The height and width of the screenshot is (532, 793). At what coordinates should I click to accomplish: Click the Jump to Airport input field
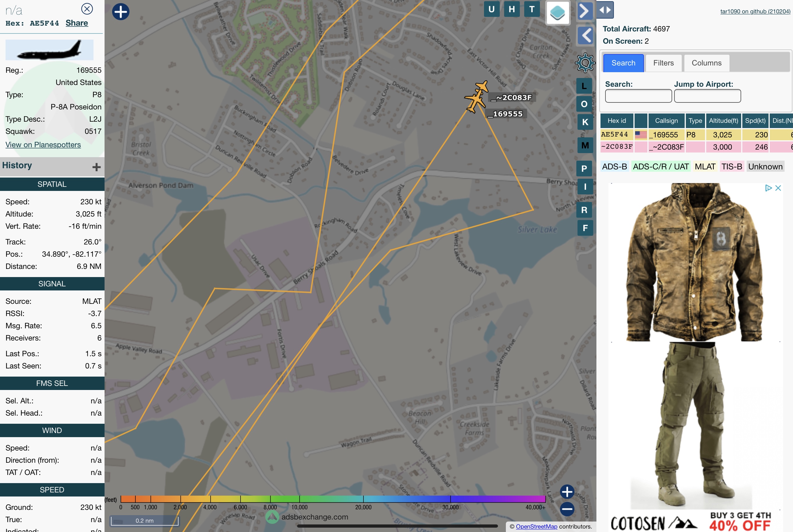707,96
